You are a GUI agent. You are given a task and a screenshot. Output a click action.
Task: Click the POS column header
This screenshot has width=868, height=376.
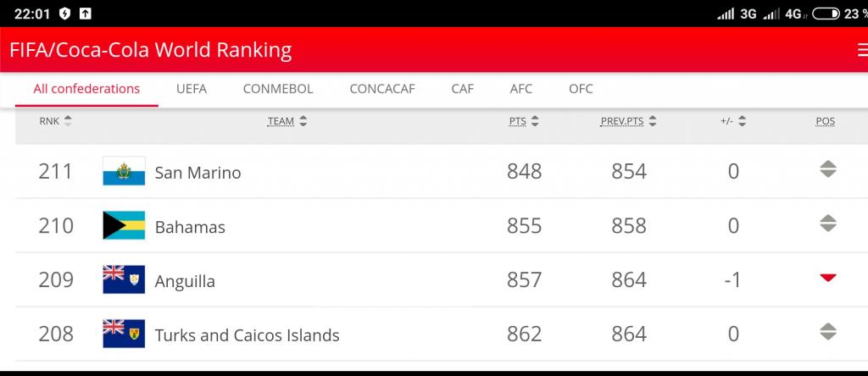[x=826, y=121]
